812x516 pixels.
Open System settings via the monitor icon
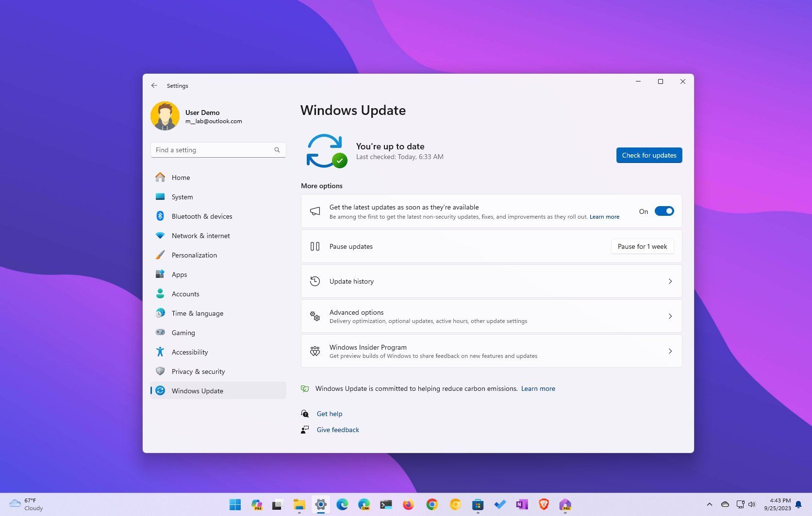pos(160,197)
